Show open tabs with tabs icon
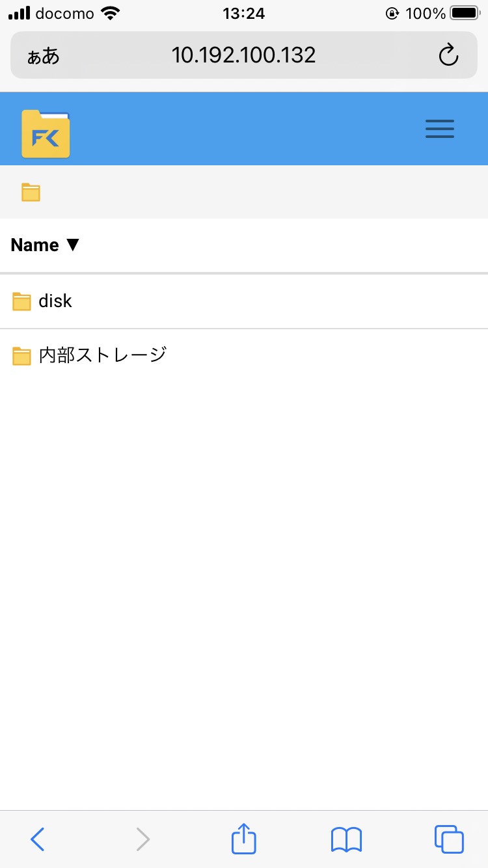This screenshot has height=868, width=488. 449,839
